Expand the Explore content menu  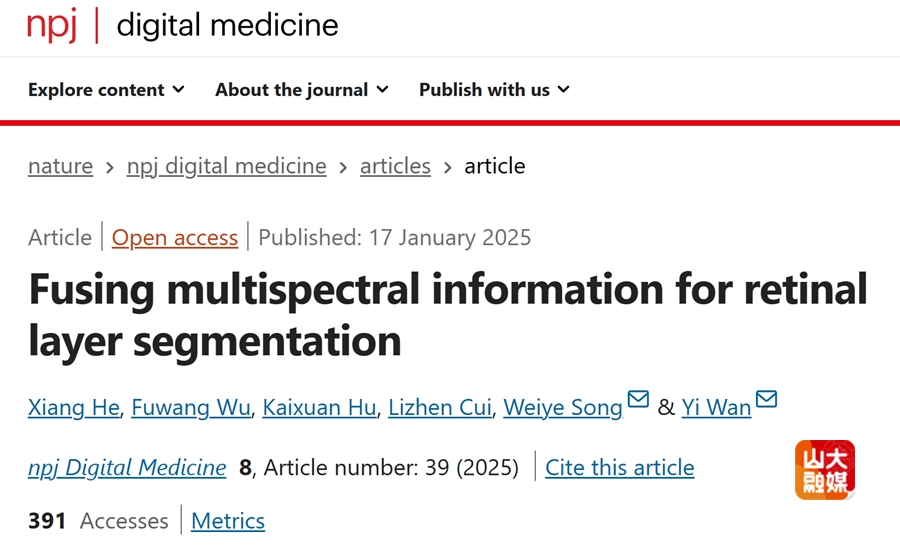click(106, 90)
